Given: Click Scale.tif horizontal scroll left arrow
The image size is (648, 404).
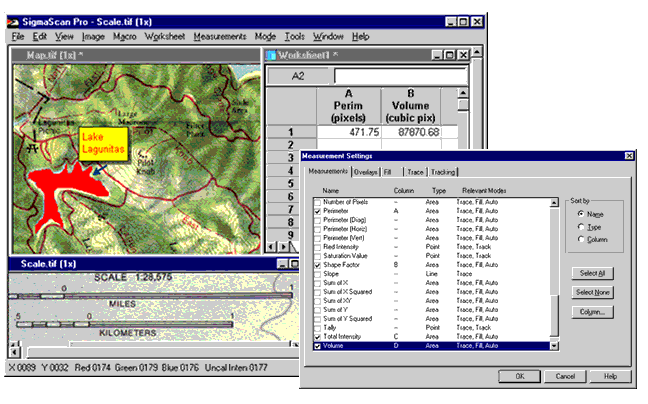Looking at the screenshot, I should coord(14,352).
